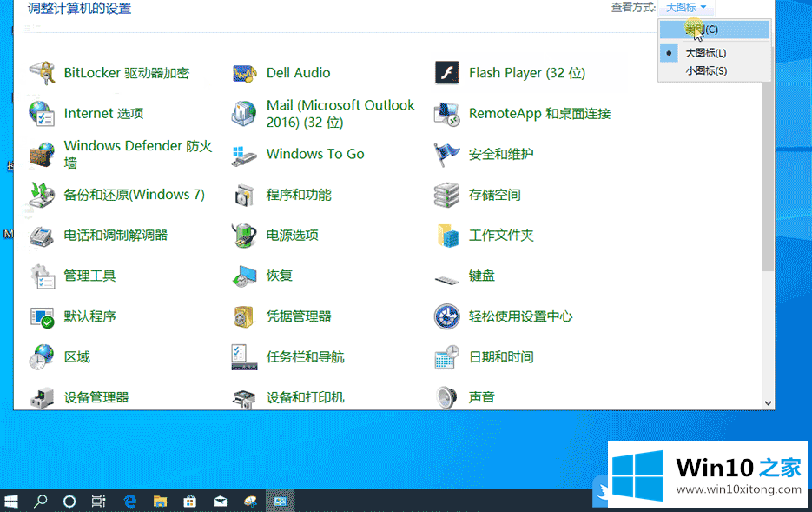Click the 日期和时间 calendar icon
This screenshot has width=812, height=512.
[x=446, y=357]
